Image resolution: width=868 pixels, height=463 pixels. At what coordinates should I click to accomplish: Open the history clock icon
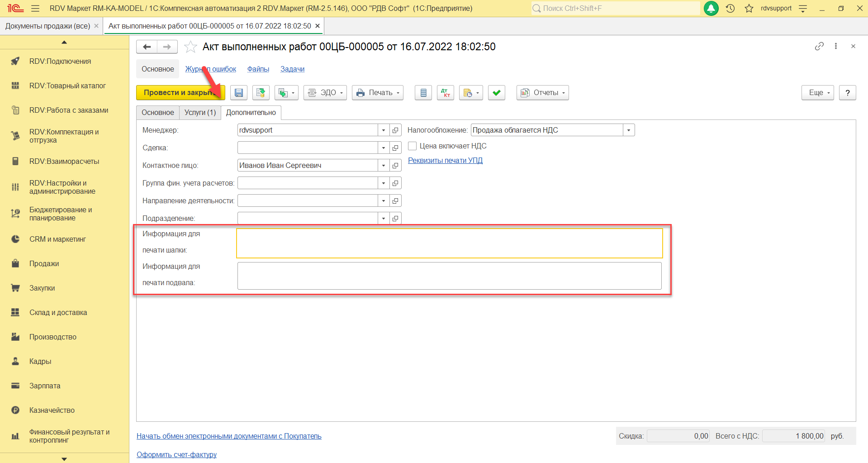pyautogui.click(x=730, y=8)
